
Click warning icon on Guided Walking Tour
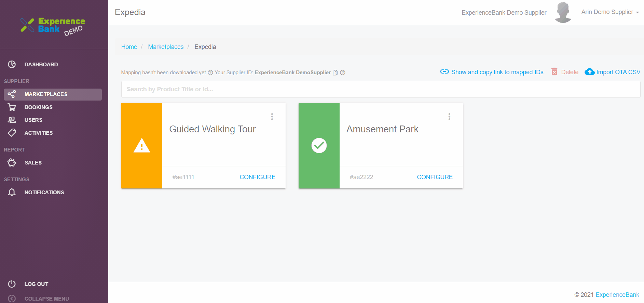142,145
